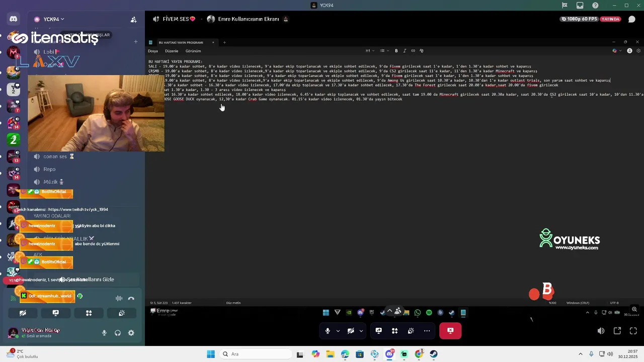Expand camera options arrow in call bar

(361, 331)
